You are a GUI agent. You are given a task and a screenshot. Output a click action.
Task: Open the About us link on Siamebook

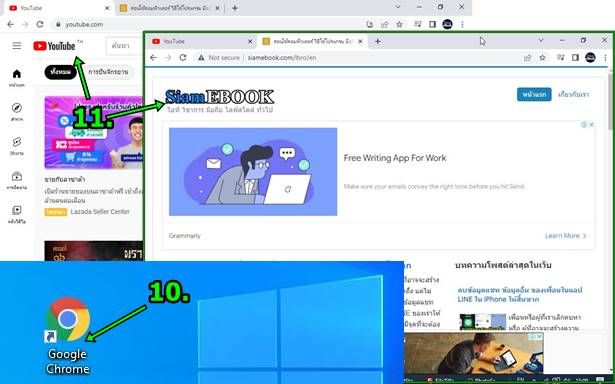(573, 95)
